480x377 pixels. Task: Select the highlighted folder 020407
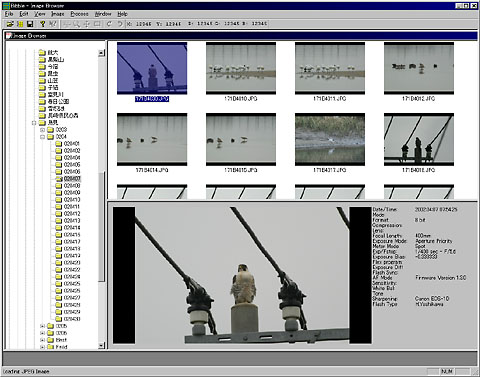(72, 179)
